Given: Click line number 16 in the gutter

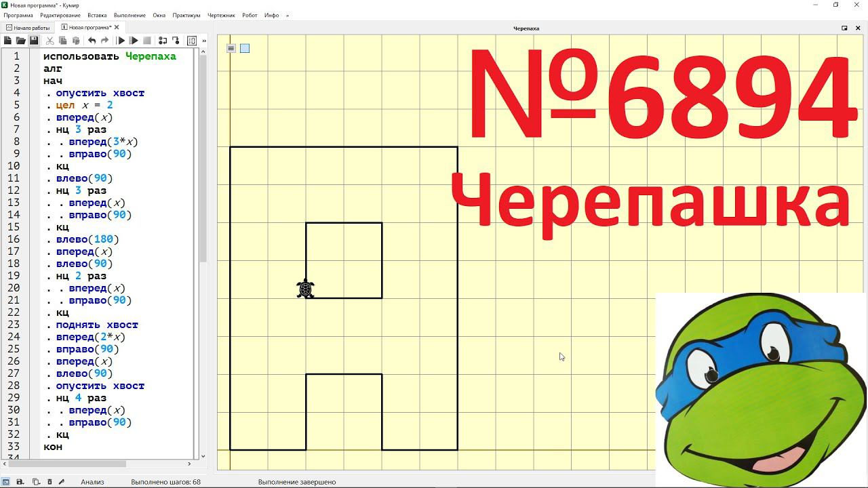Looking at the screenshot, I should click(14, 239).
